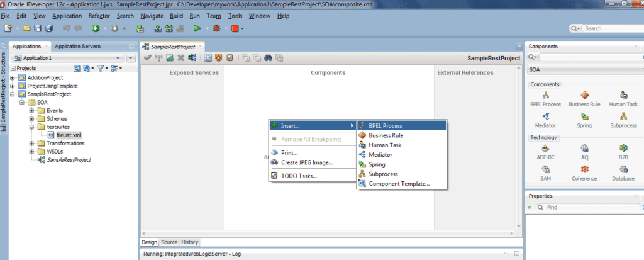Select B2B technology adapter
Image resolution: width=644 pixels, height=260 pixels.
[x=623, y=152]
